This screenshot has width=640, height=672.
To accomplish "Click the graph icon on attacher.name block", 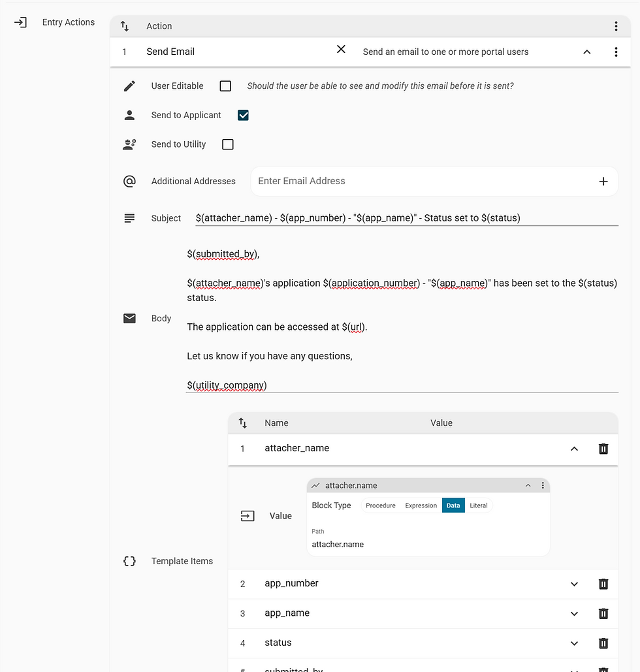I will [315, 486].
